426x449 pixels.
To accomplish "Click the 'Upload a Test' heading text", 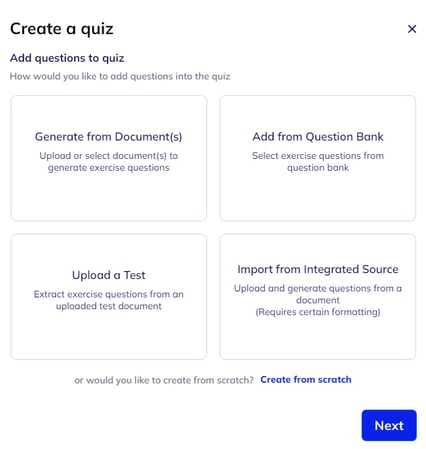I will click(x=109, y=275).
